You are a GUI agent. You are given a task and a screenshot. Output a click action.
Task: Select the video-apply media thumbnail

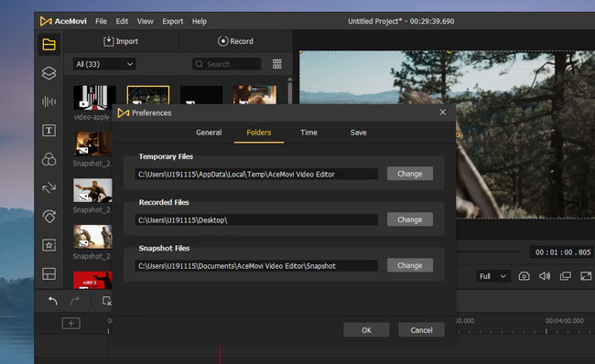point(94,98)
